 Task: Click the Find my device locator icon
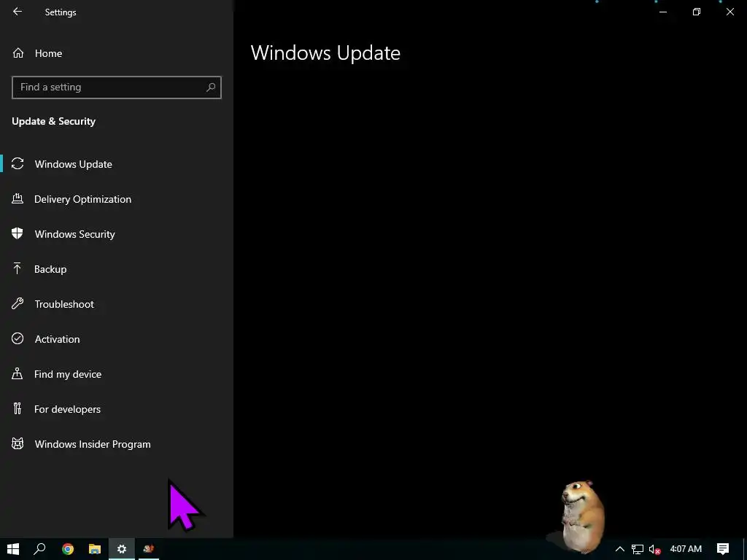click(18, 373)
